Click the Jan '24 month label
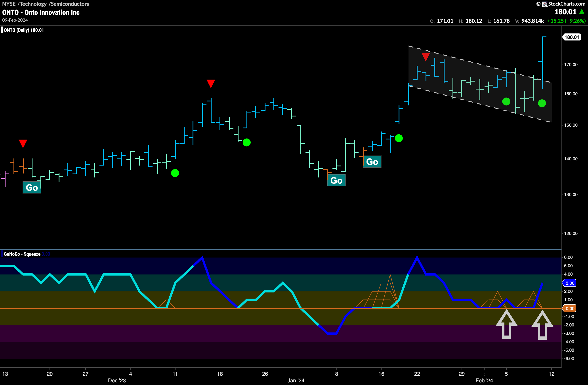 296,380
